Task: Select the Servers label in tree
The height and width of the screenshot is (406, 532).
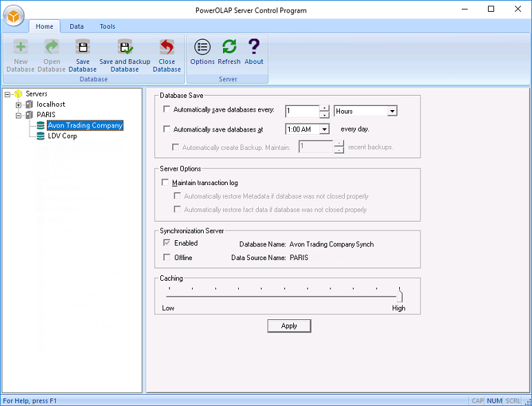Action: 36,94
